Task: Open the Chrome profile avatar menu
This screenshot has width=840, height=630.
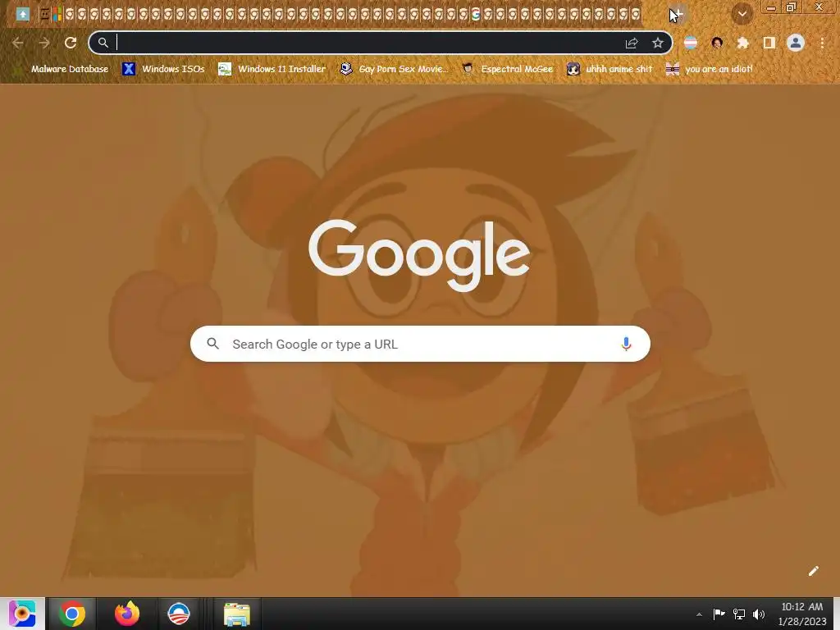Action: [796, 43]
